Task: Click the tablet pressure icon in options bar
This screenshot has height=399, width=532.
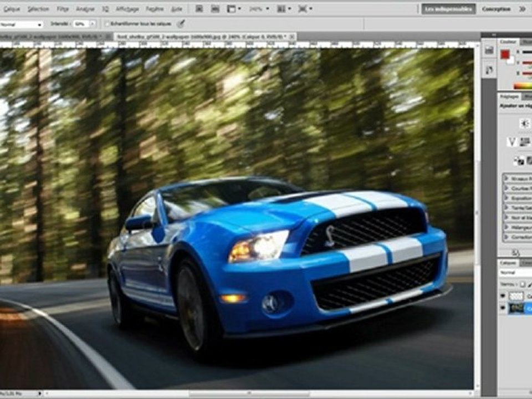Action: (x=181, y=24)
